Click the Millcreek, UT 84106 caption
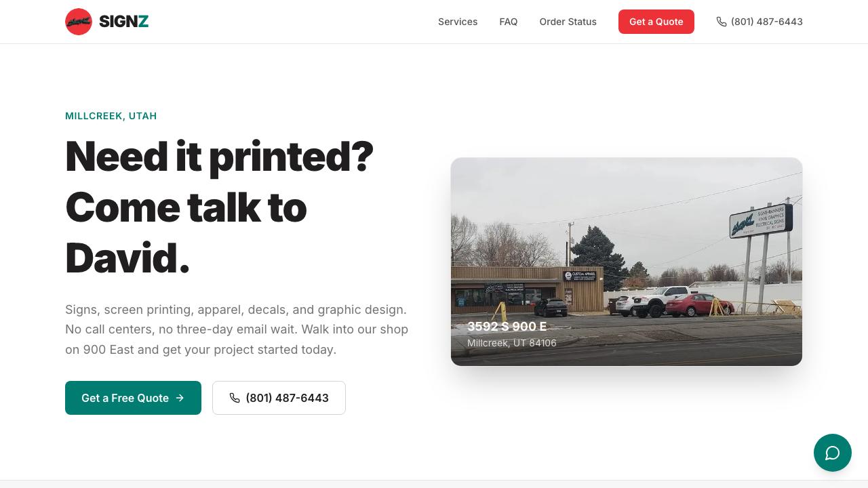Viewport: 868px width, 488px height. [512, 343]
